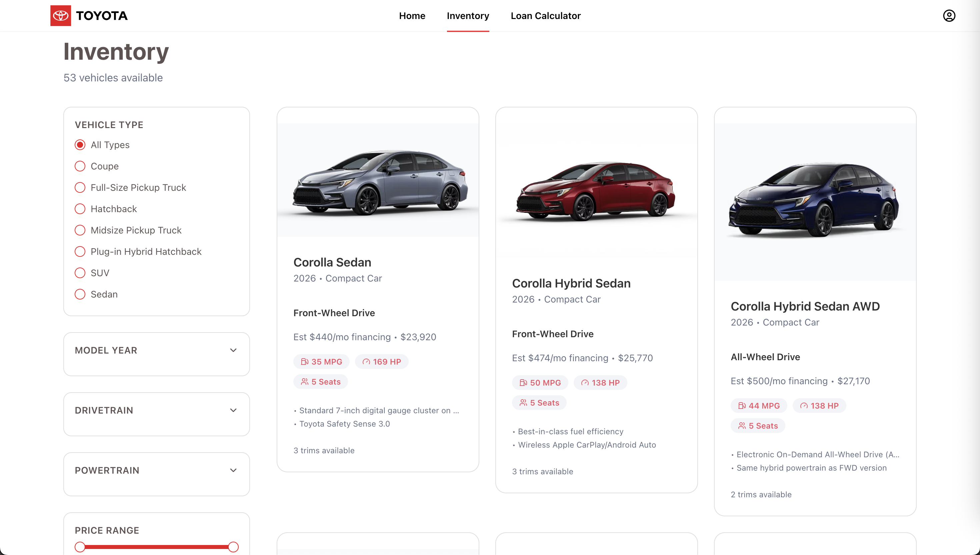This screenshot has height=555, width=980.
Task: Navigate to the Home tab
Action: coord(412,16)
